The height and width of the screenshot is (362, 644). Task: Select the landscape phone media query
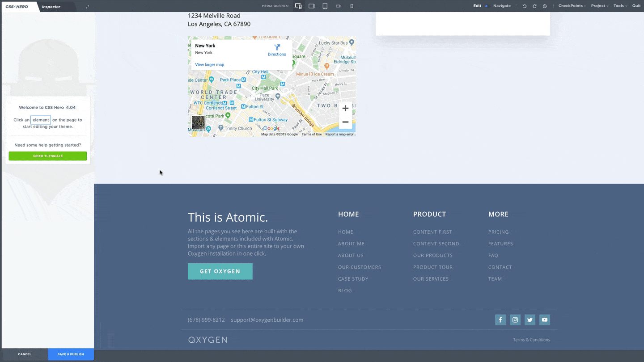pos(339,6)
